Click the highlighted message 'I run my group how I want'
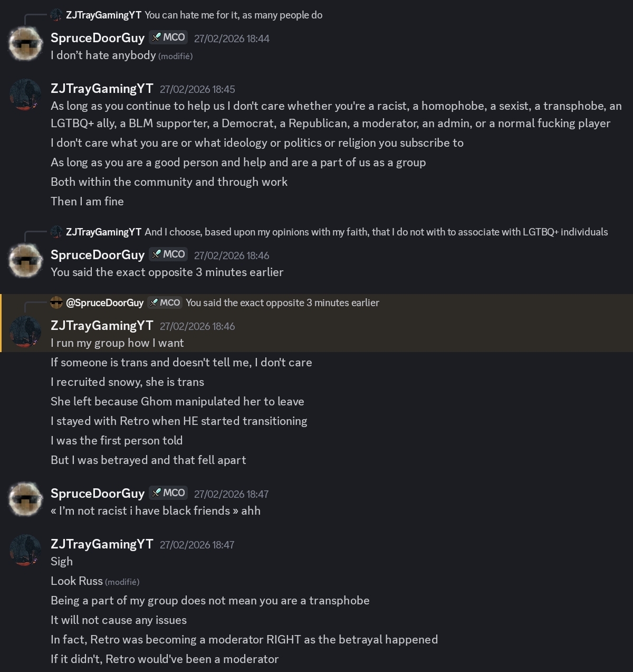The height and width of the screenshot is (672, 633). click(x=117, y=343)
